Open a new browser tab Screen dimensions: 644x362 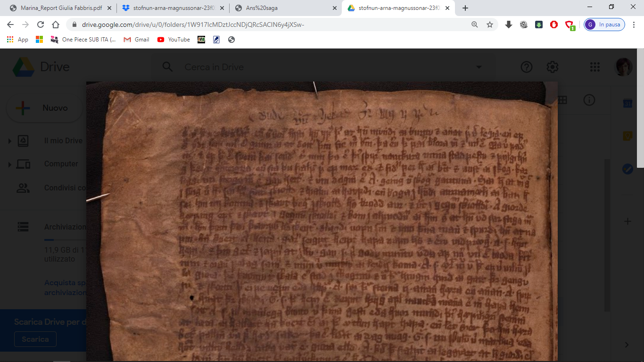pyautogui.click(x=465, y=8)
